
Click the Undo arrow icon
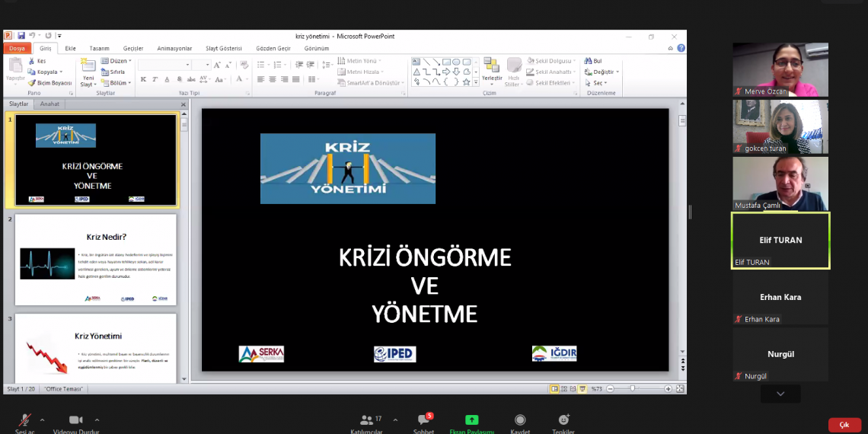point(32,36)
